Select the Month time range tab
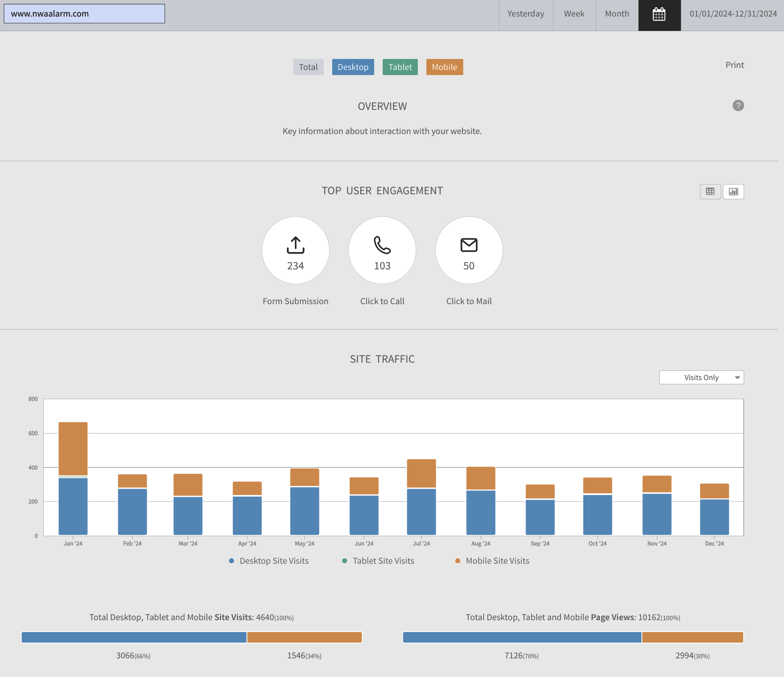The image size is (784, 677). [617, 14]
